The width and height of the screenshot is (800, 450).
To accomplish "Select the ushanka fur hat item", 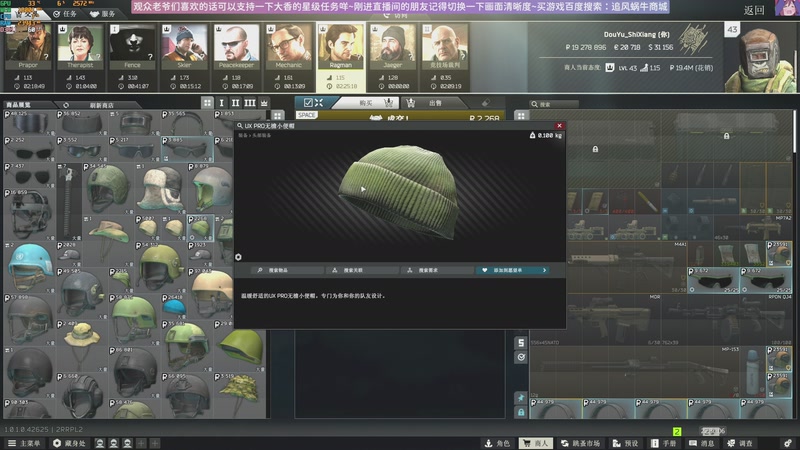I will pyautogui.click(x=160, y=188).
